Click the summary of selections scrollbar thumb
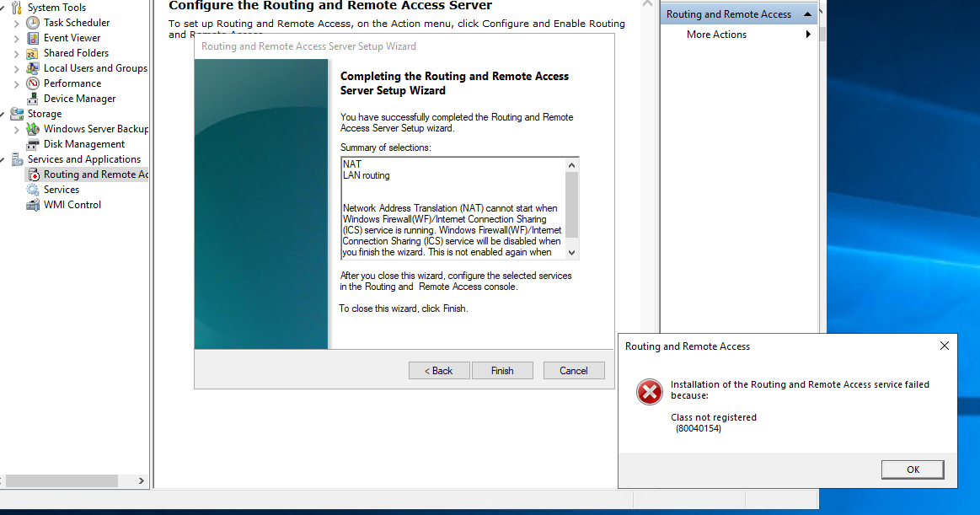The width and height of the screenshot is (980, 515). pos(571,205)
